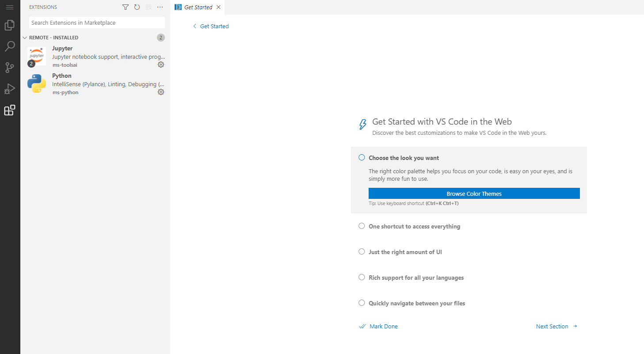Screen dimensions: 644x354
Task: Filter extensions using the funnel icon
Action: [x=126, y=7]
